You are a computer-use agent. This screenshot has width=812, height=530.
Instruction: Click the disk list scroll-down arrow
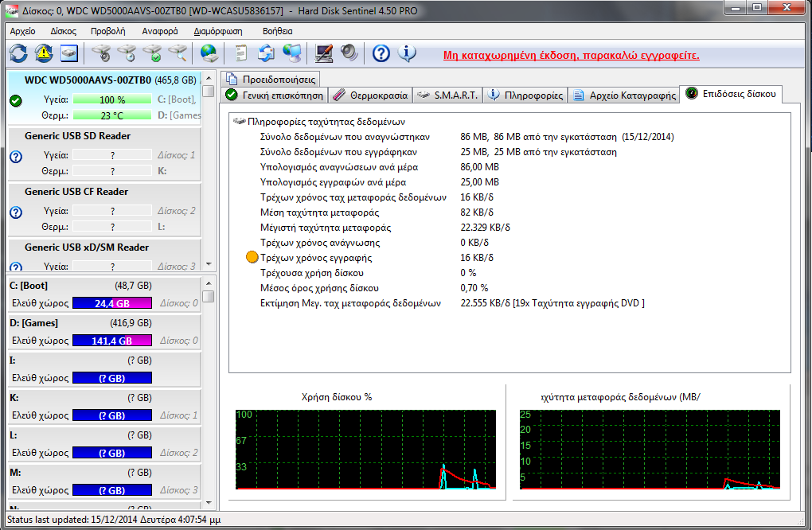pos(209,264)
